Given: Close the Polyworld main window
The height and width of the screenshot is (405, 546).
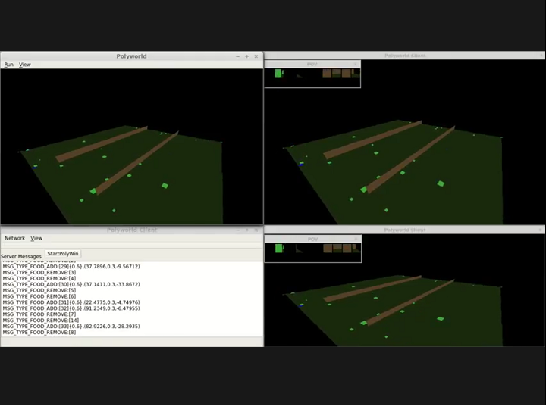Looking at the screenshot, I should pyautogui.click(x=256, y=56).
